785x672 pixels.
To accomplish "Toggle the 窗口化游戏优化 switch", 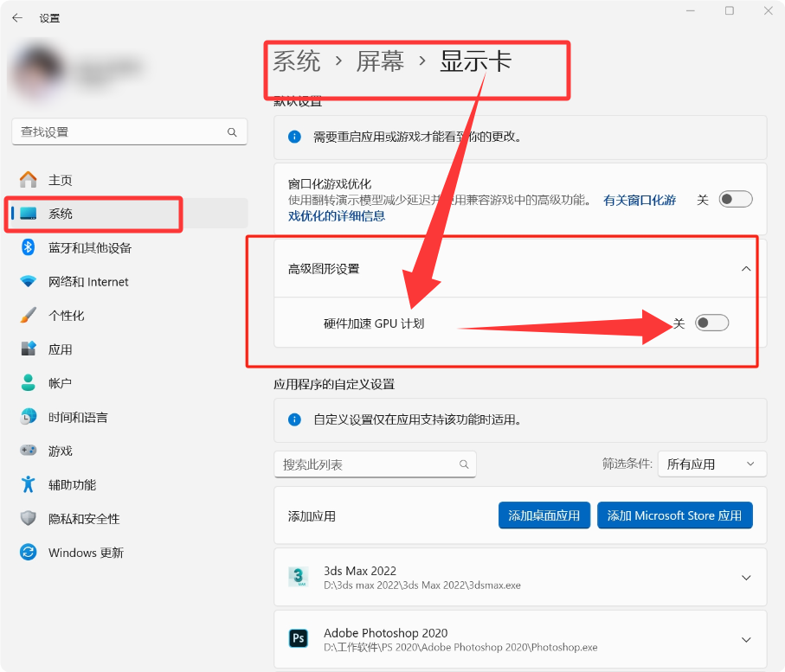I will (736, 200).
